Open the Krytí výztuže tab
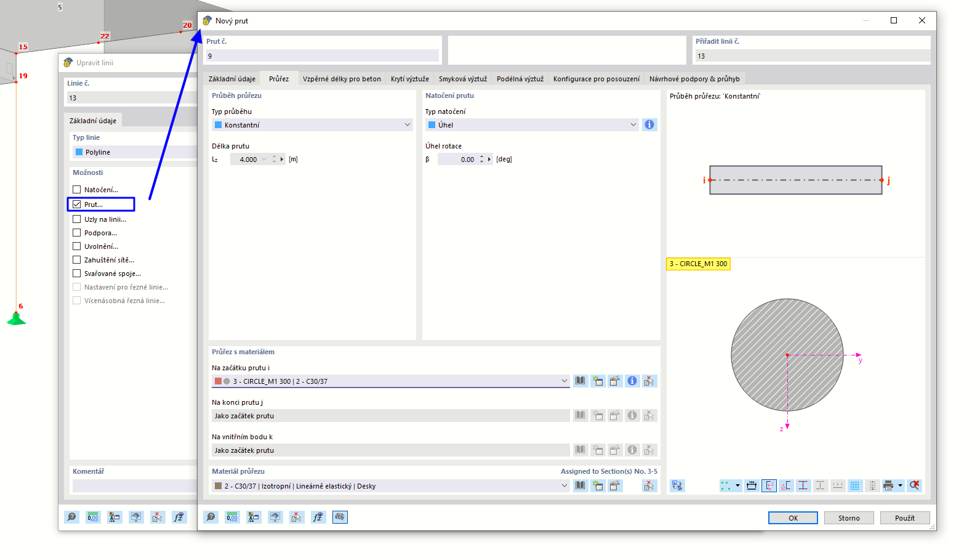Image resolution: width=980 pixels, height=560 pixels. point(409,79)
